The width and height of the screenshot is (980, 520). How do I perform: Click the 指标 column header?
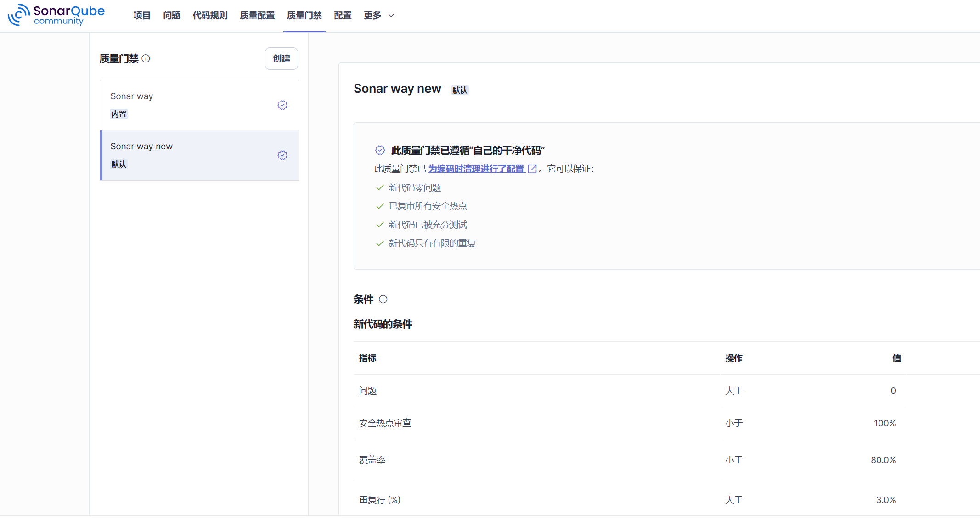pos(367,358)
